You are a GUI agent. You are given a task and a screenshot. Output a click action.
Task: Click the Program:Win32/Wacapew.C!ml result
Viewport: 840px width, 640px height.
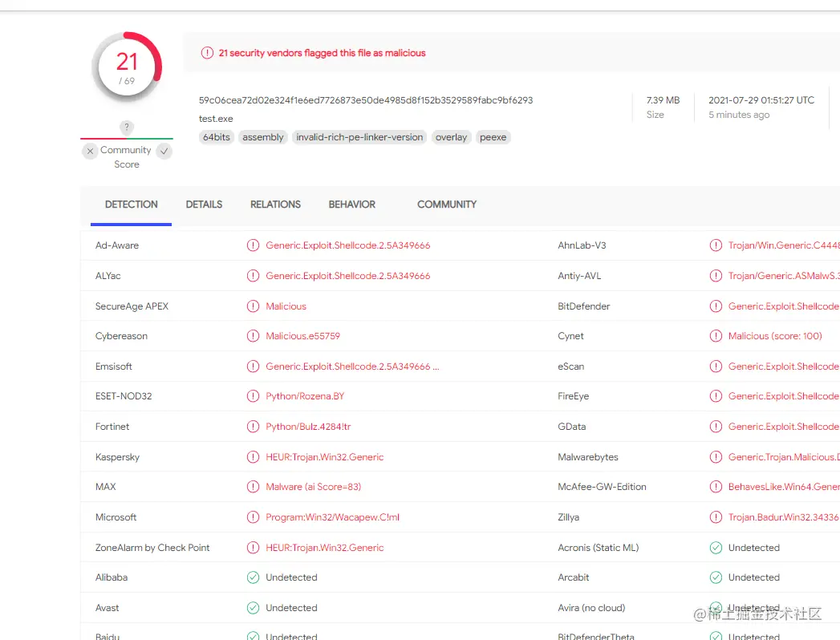(x=333, y=516)
